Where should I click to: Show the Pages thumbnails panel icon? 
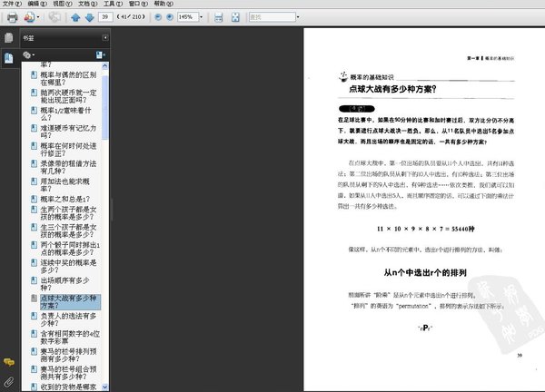(9, 37)
